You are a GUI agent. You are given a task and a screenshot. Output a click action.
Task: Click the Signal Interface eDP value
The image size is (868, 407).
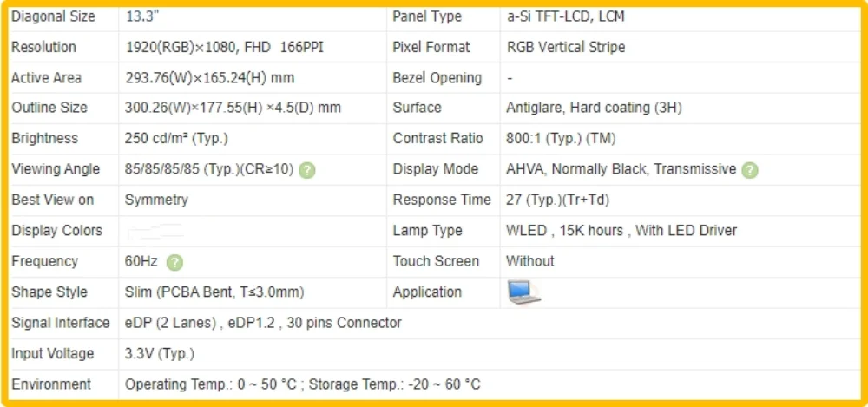263,323
